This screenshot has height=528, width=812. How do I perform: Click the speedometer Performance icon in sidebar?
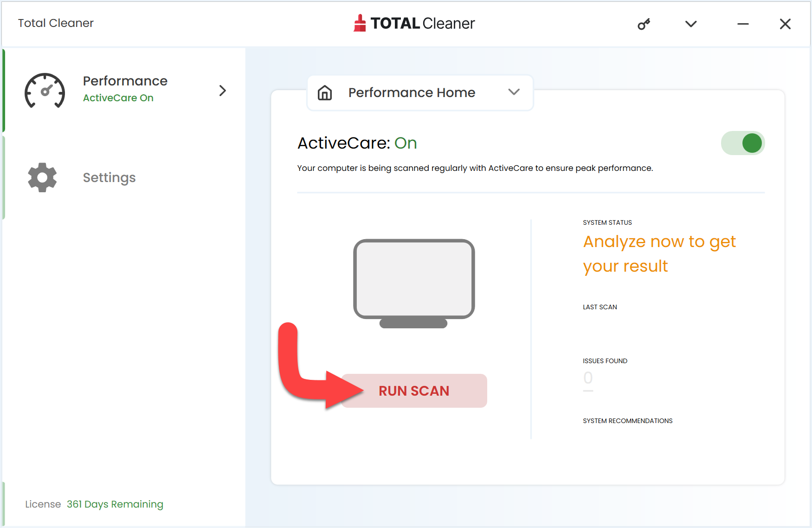45,91
